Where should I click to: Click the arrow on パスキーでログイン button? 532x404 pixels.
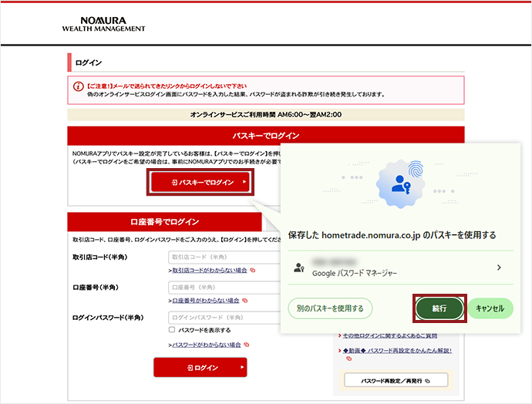pos(244,183)
